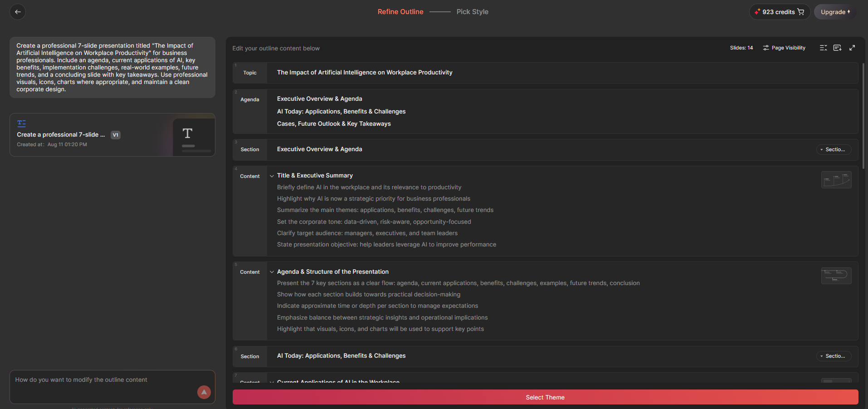Viewport: 868px width, 409px height.
Task: Collapse Agenda & Structure of the Presentation
Action: coord(272,272)
